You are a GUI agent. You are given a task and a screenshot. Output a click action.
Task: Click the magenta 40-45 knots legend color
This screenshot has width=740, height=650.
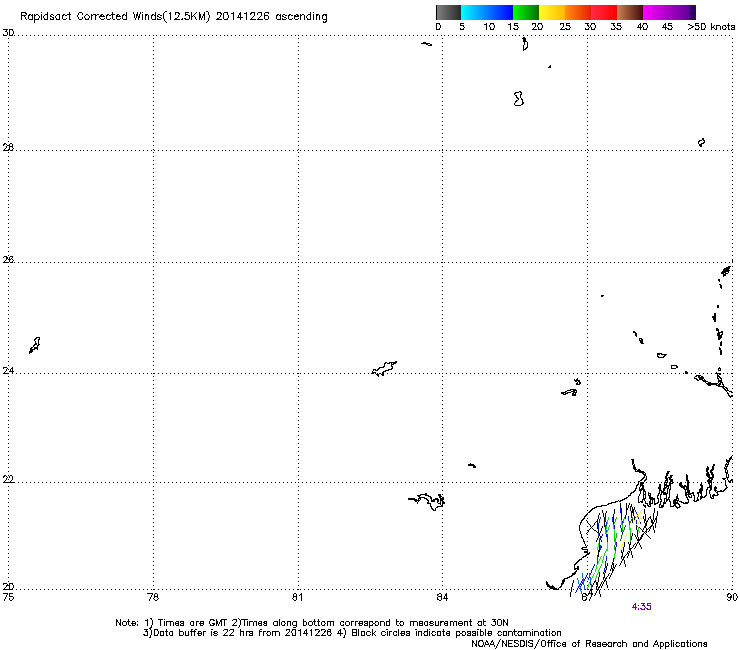point(656,12)
